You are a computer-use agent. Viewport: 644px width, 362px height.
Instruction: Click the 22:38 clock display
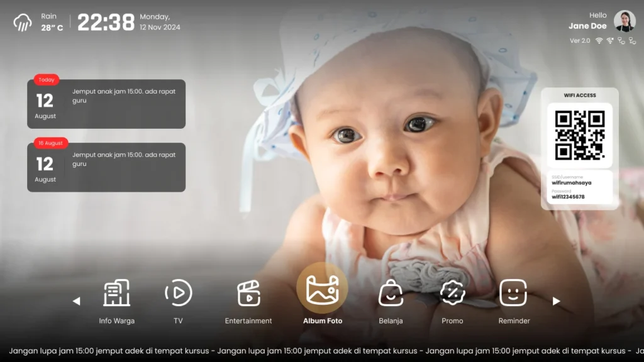106,23
